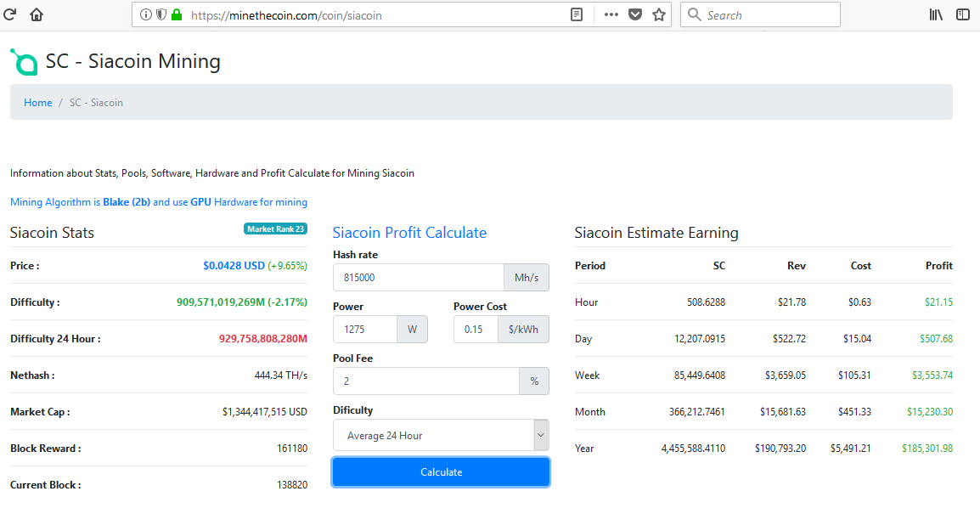
Task: Click the Nethash 444.34 TH/s value
Action: tap(280, 375)
